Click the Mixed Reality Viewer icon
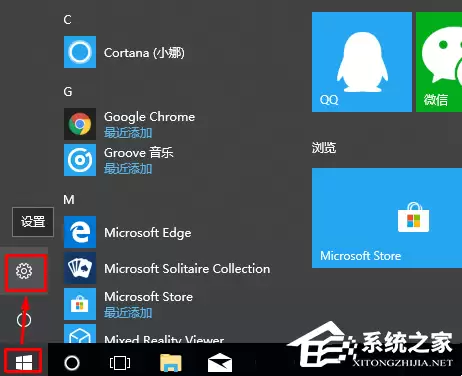 coord(80,333)
